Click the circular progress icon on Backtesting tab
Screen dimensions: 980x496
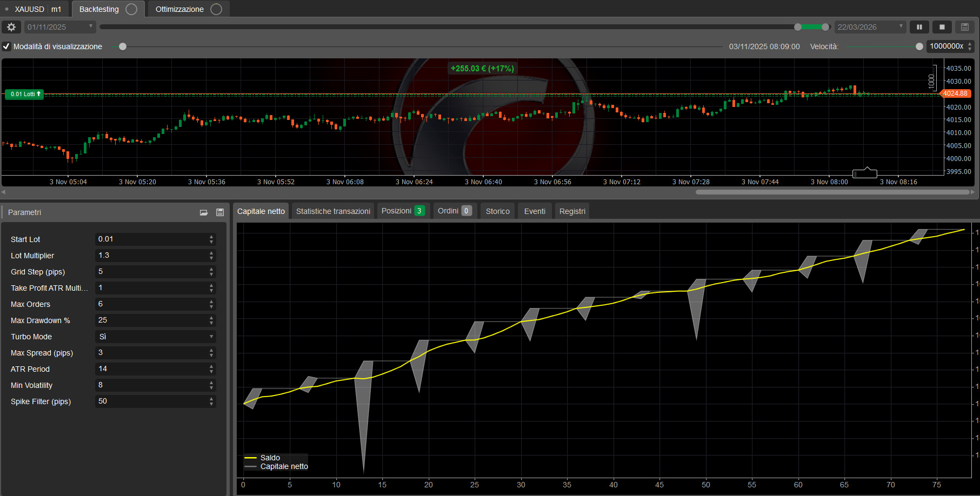pos(131,9)
